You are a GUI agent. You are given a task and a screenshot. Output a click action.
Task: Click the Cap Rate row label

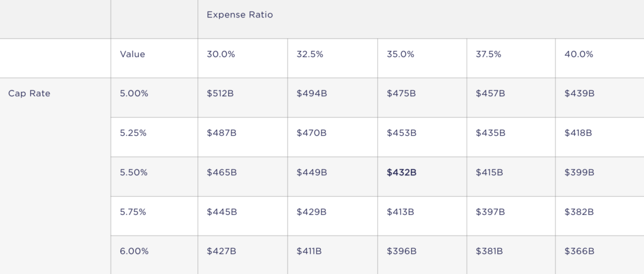(29, 94)
